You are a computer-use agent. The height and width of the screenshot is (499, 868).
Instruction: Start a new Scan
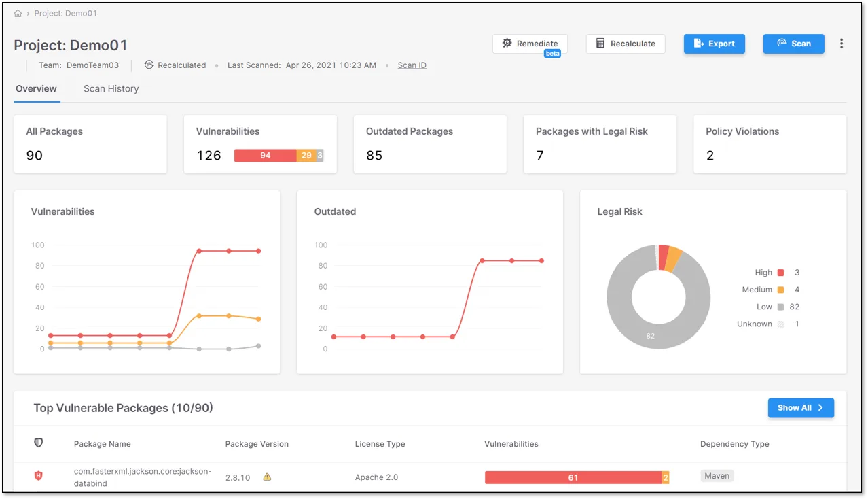(793, 44)
